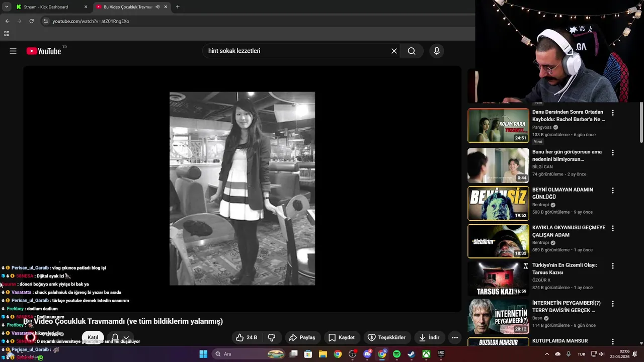Open the Tarsus Kazısı video thumbnail
Viewport: 644px width, 362px height.
[498, 279]
